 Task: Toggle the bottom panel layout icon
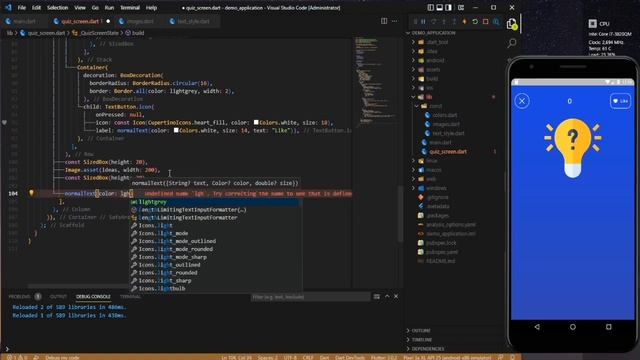[440, 7]
